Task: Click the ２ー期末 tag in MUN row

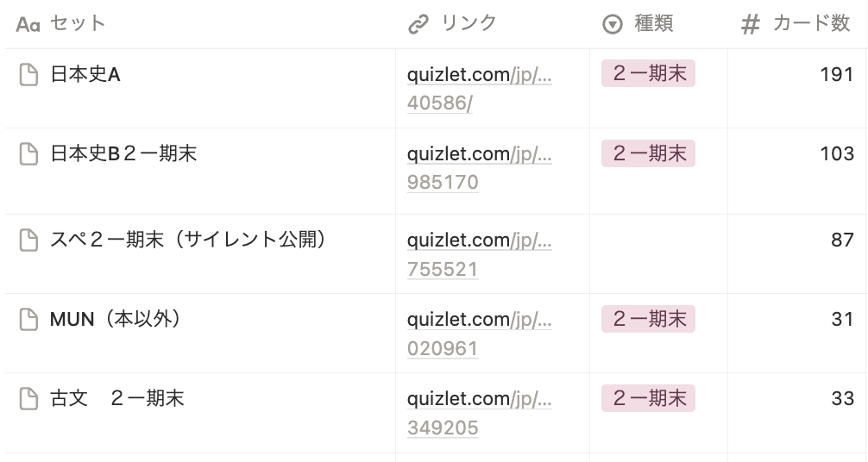Action: click(x=648, y=319)
